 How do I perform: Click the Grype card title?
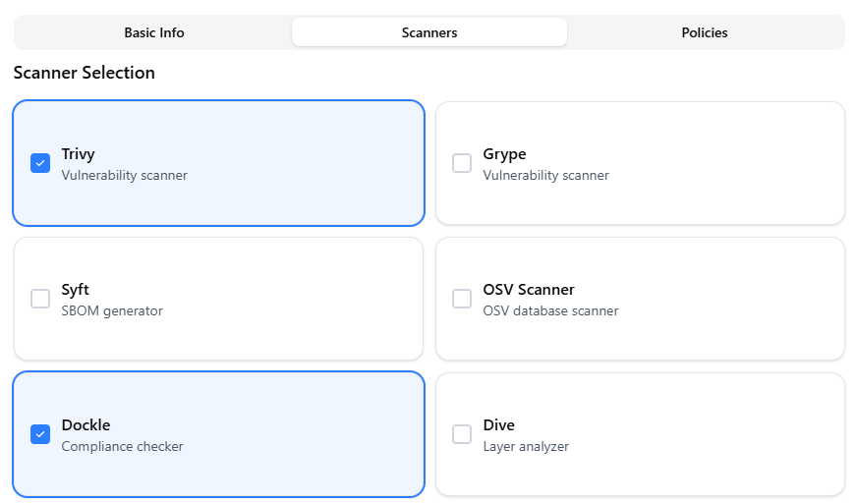click(x=504, y=154)
